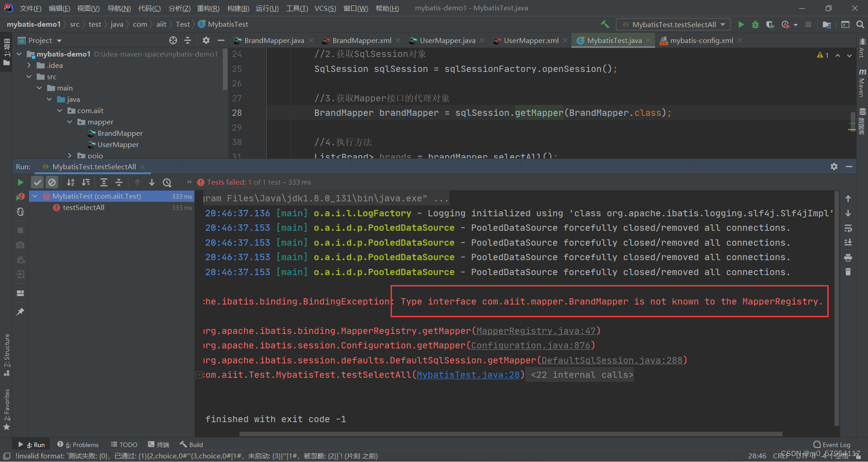The height and width of the screenshot is (462, 868).
Task: Rerun tests with green play in Run panel
Action: (x=20, y=182)
